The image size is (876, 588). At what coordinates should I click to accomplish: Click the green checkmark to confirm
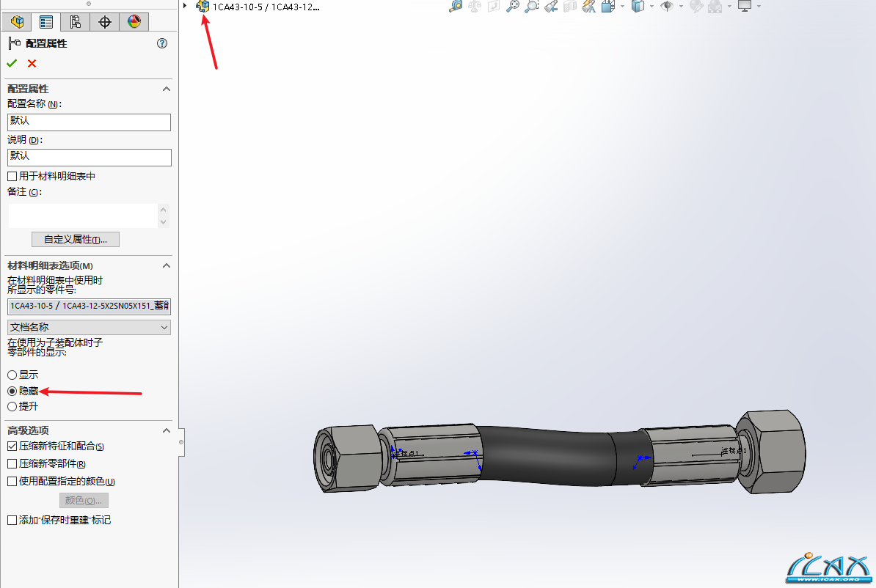pyautogui.click(x=12, y=64)
